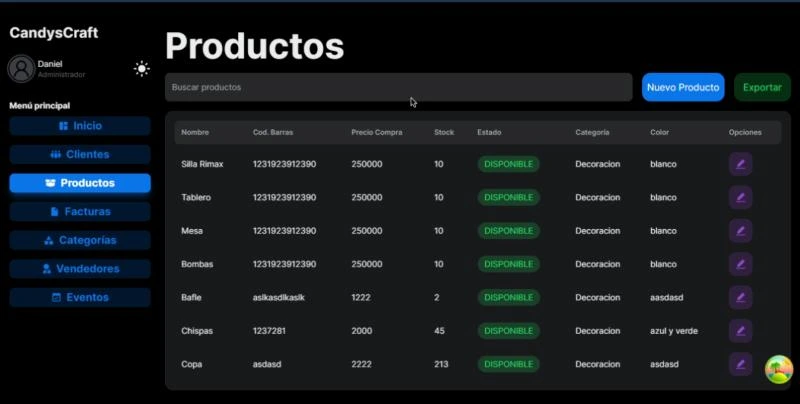Edit the Tablero product row
The image size is (800, 404).
point(740,197)
